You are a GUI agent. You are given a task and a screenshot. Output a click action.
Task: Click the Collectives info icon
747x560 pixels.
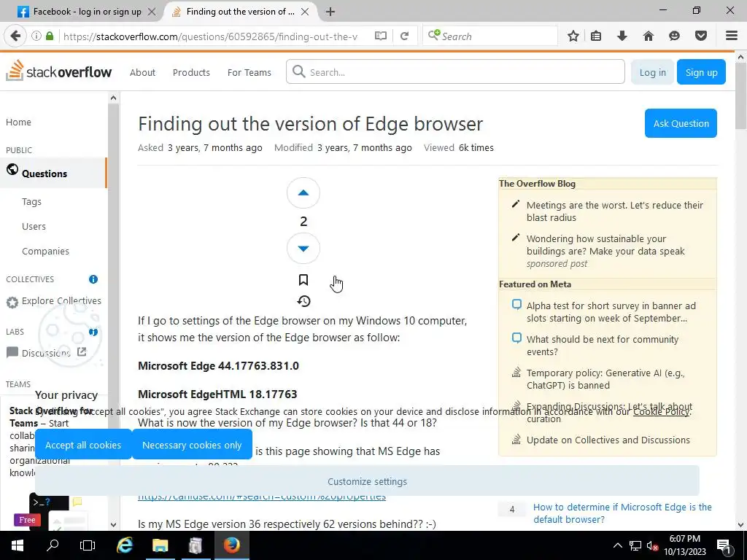pyautogui.click(x=93, y=279)
